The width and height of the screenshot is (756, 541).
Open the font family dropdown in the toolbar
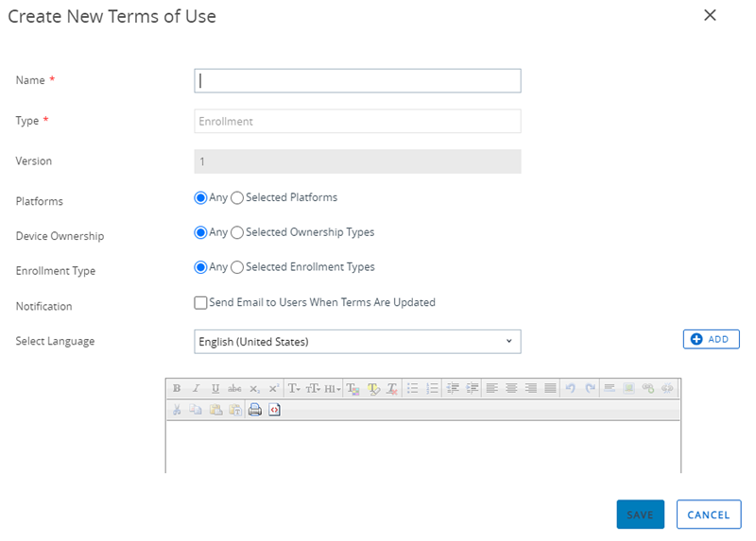[x=294, y=388]
